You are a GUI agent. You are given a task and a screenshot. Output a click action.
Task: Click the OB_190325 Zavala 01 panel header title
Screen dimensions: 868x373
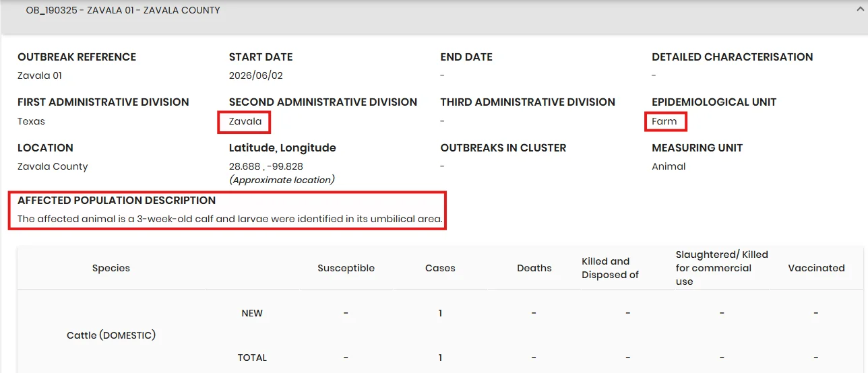point(123,11)
